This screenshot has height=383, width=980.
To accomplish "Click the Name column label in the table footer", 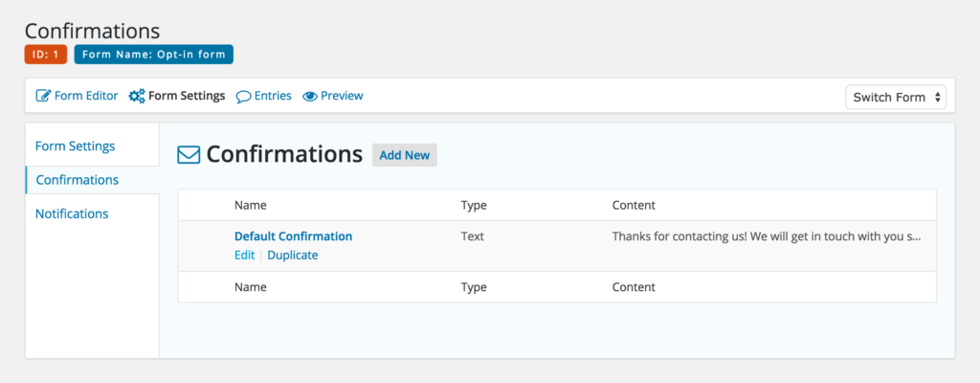I will coord(250,287).
